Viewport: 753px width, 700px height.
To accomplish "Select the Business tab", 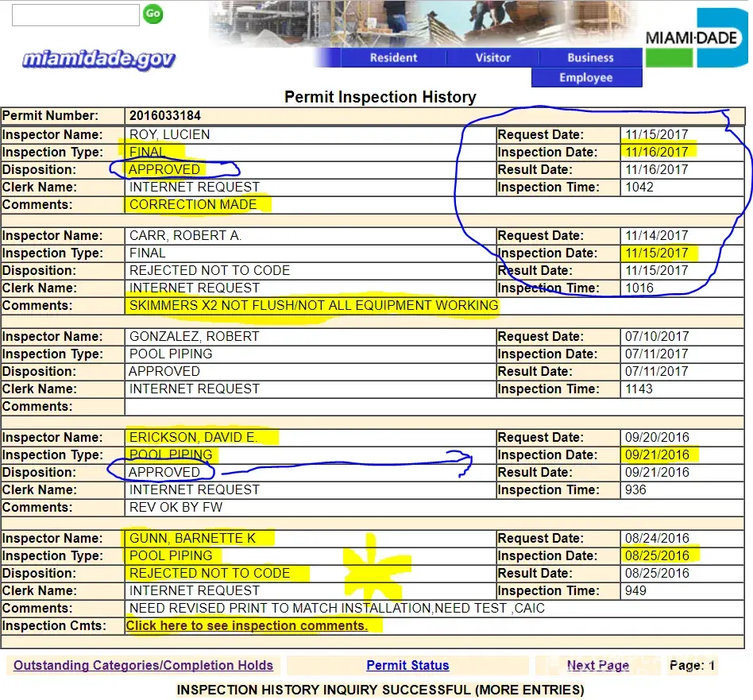I will (590, 57).
